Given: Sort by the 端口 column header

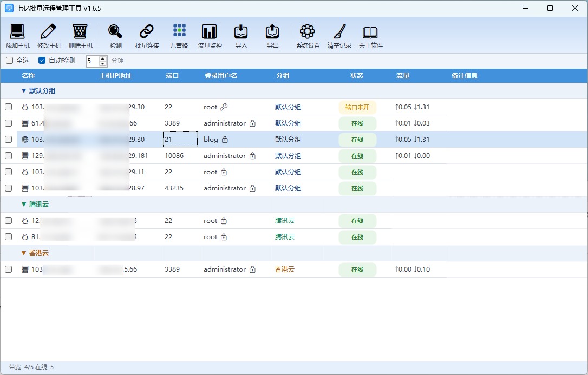Looking at the screenshot, I should (172, 76).
